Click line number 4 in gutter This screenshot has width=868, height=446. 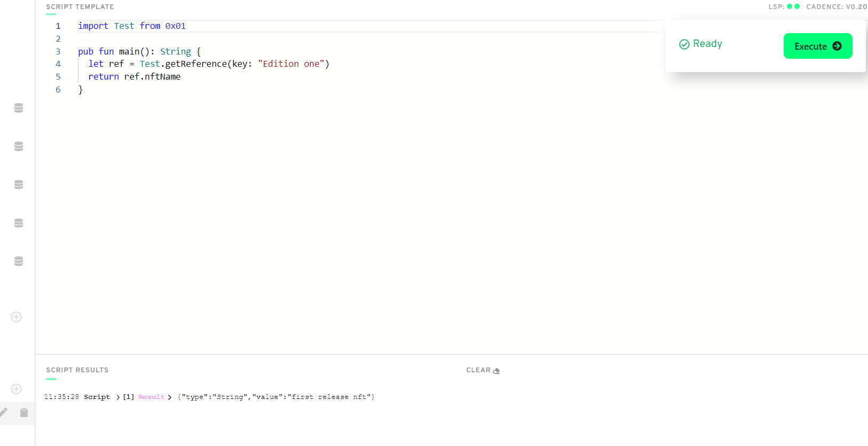click(58, 64)
